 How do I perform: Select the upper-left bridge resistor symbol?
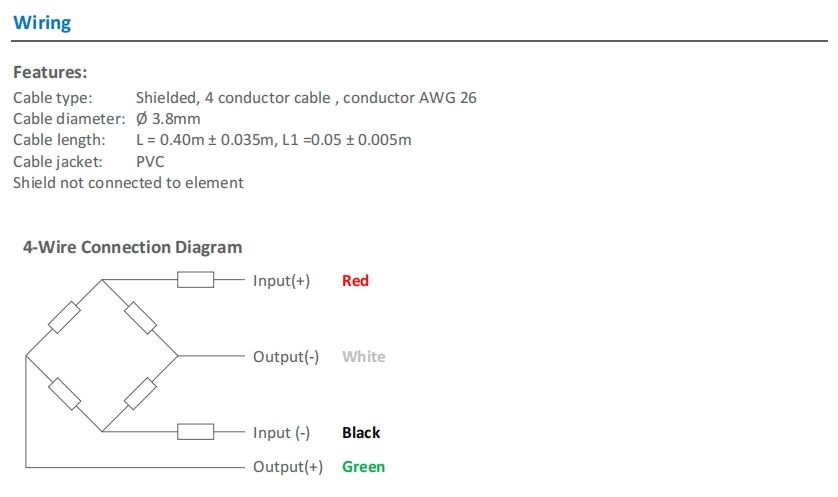point(65,318)
